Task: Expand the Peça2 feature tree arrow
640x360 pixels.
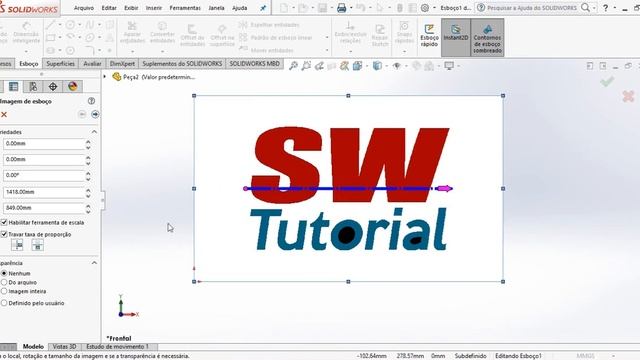Action: (x=105, y=77)
